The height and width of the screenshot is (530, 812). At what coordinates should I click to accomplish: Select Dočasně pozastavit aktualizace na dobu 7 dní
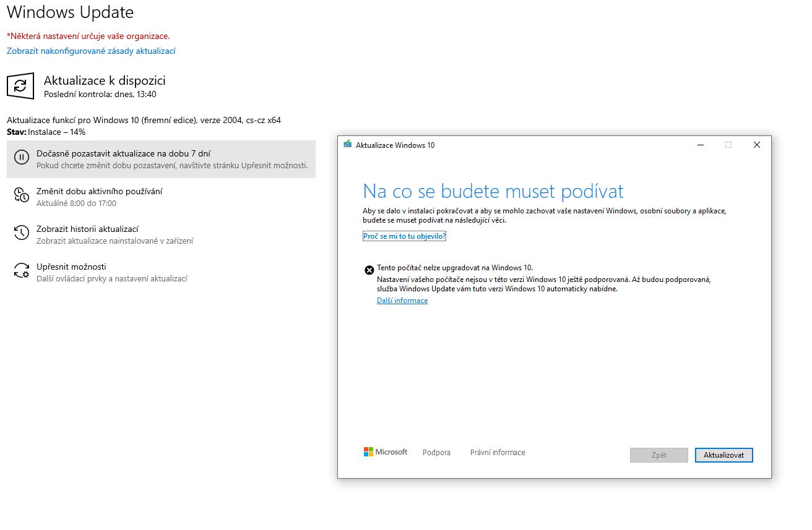pyautogui.click(x=161, y=159)
